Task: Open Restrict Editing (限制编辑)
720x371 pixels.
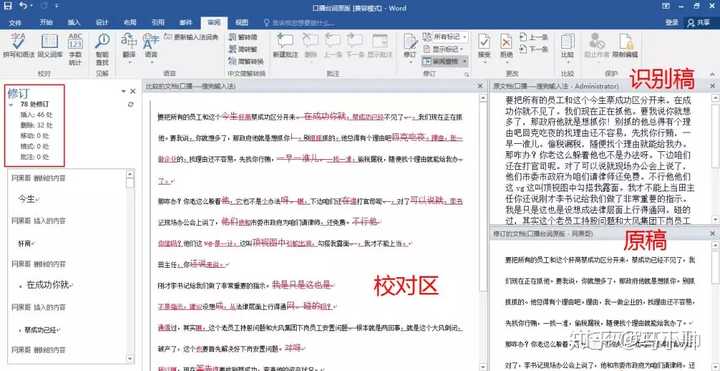Action: [625, 45]
